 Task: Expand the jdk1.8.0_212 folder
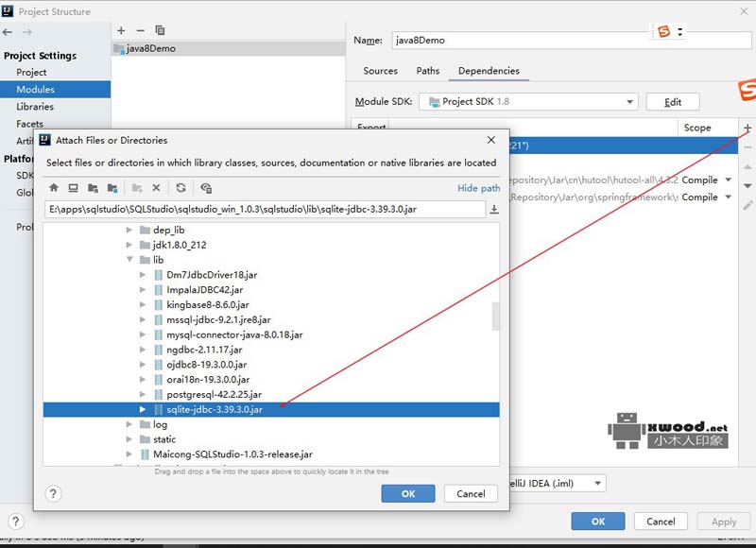coord(129,245)
